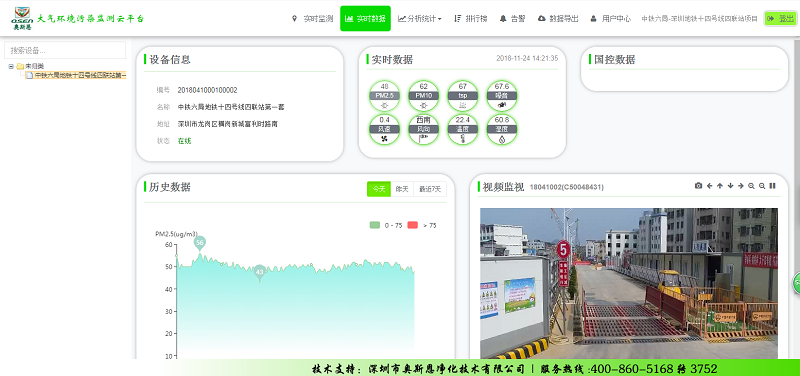The image size is (800, 376).
Task: Pan the camera right with the arrow icon
Action: tap(741, 186)
